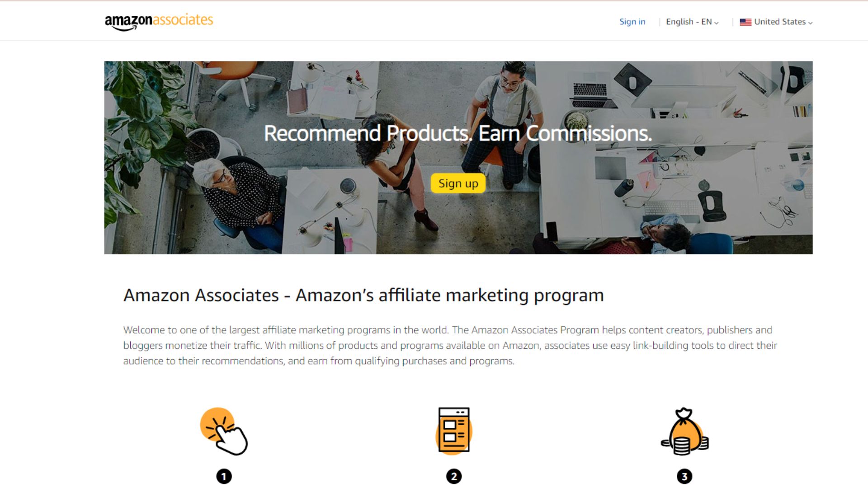Open the United States country dropdown
868x488 pixels.
(x=776, y=22)
